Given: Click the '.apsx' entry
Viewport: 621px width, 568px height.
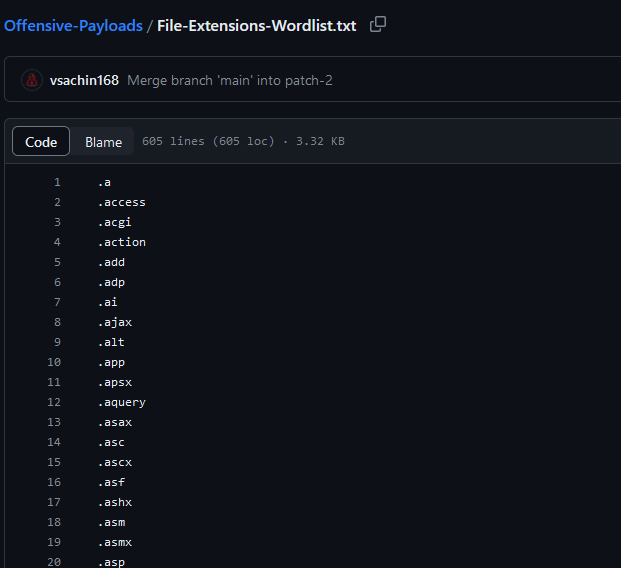Looking at the screenshot, I should pos(115,382).
